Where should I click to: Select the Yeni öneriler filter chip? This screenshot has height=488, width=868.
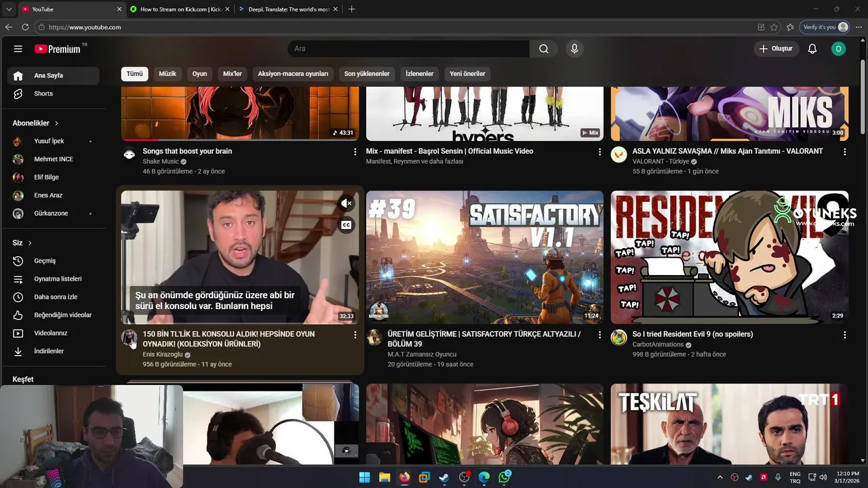click(x=467, y=74)
